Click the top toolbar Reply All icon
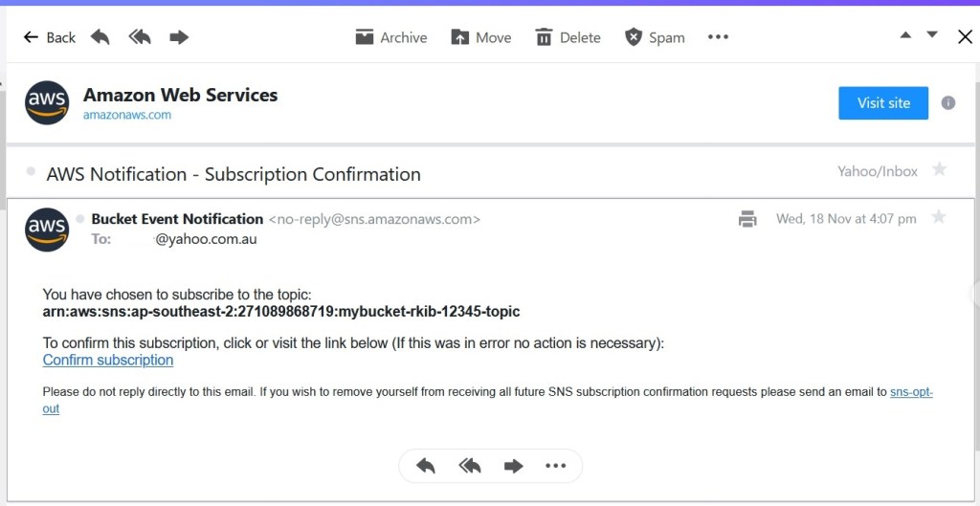980x506 pixels. (x=140, y=37)
